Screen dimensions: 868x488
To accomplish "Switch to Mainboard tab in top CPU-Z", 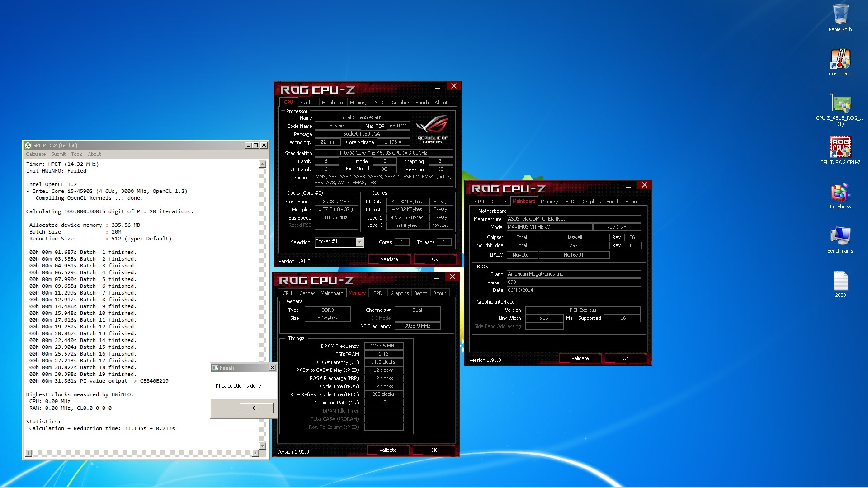I will (x=333, y=103).
